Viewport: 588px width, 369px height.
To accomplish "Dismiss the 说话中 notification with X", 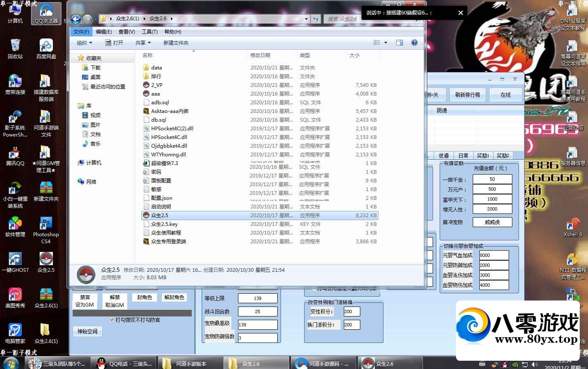I will point(461,13).
